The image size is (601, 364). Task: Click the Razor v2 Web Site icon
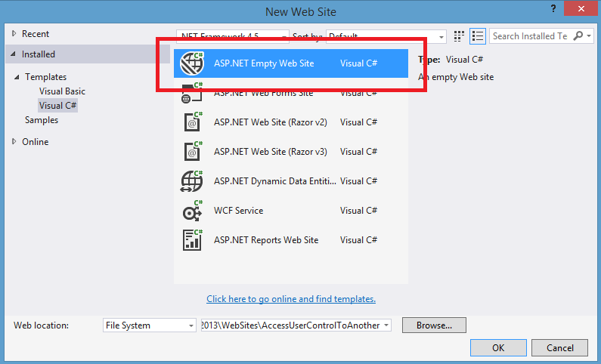tap(192, 122)
